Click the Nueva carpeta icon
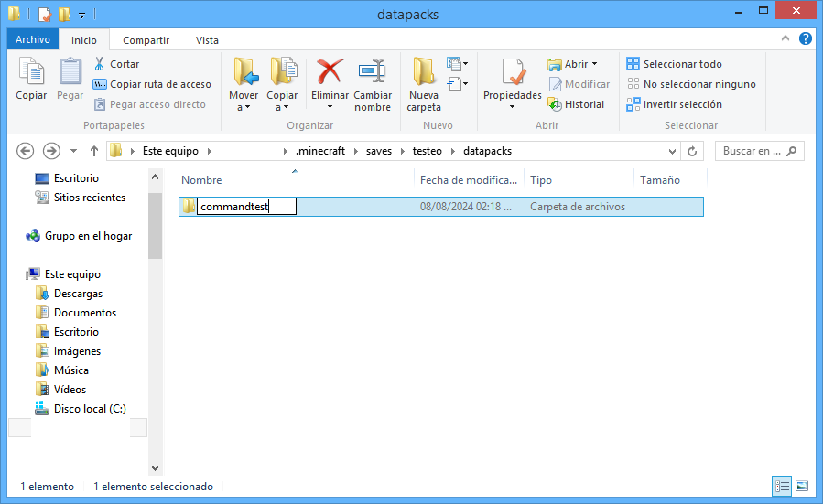This screenshot has height=504, width=823. pyautogui.click(x=424, y=71)
